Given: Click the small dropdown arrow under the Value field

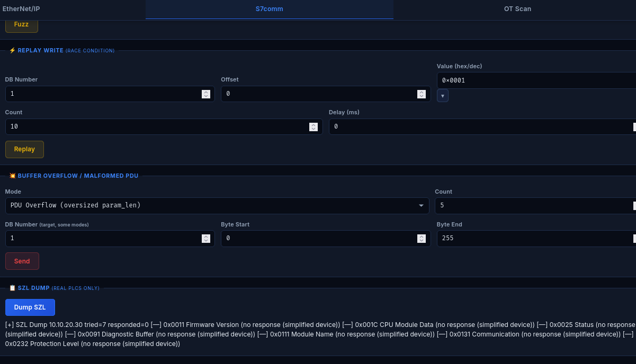Looking at the screenshot, I should click(443, 95).
